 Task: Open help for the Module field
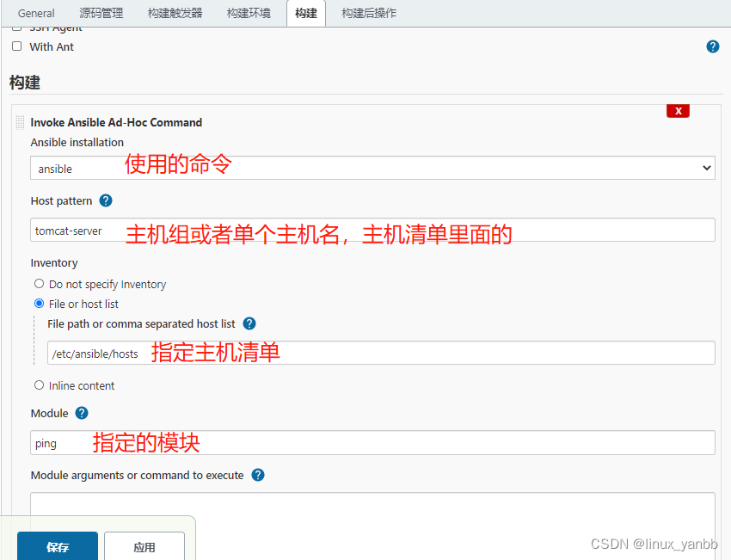[81, 413]
